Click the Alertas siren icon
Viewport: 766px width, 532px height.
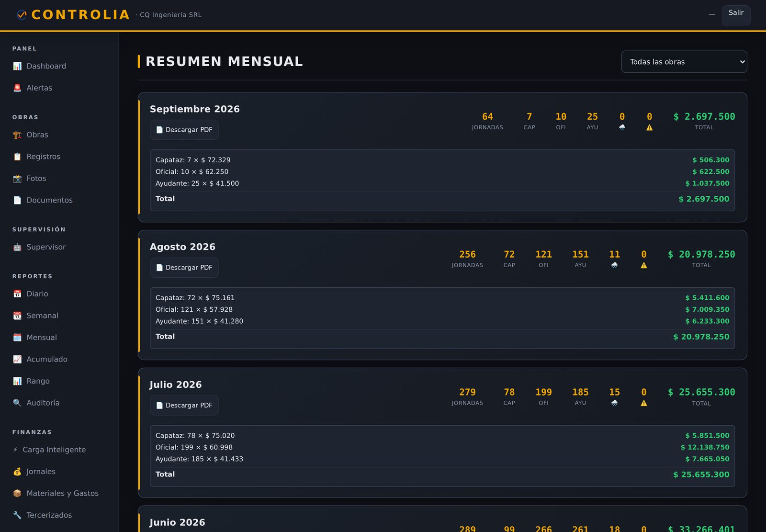click(x=17, y=88)
